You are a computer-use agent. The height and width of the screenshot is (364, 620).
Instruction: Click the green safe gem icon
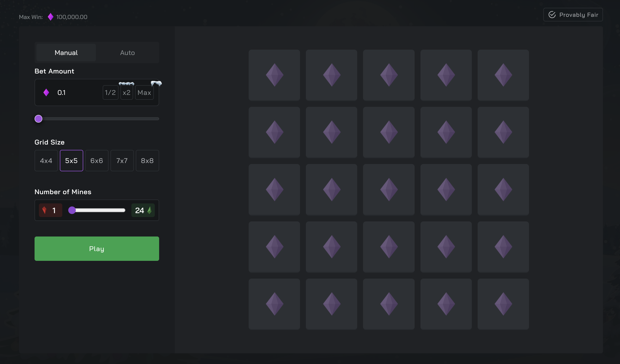point(149,210)
